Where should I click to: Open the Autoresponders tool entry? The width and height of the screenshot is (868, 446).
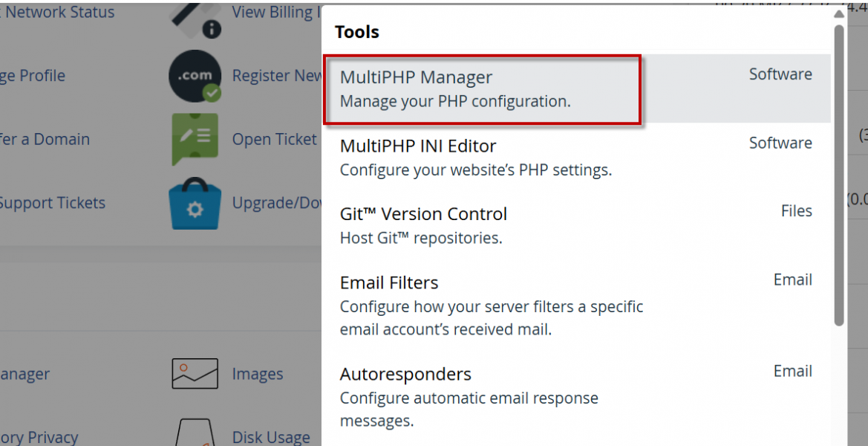point(405,374)
